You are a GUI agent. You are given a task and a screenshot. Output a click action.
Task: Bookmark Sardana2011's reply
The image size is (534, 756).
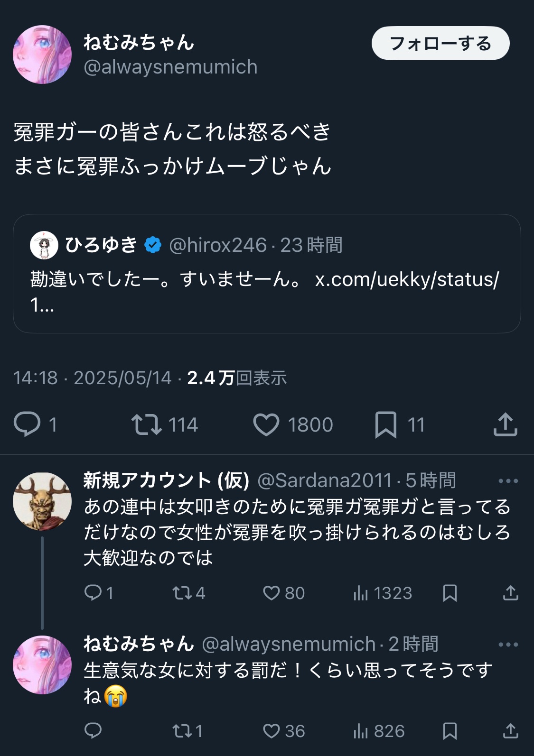[x=450, y=593]
